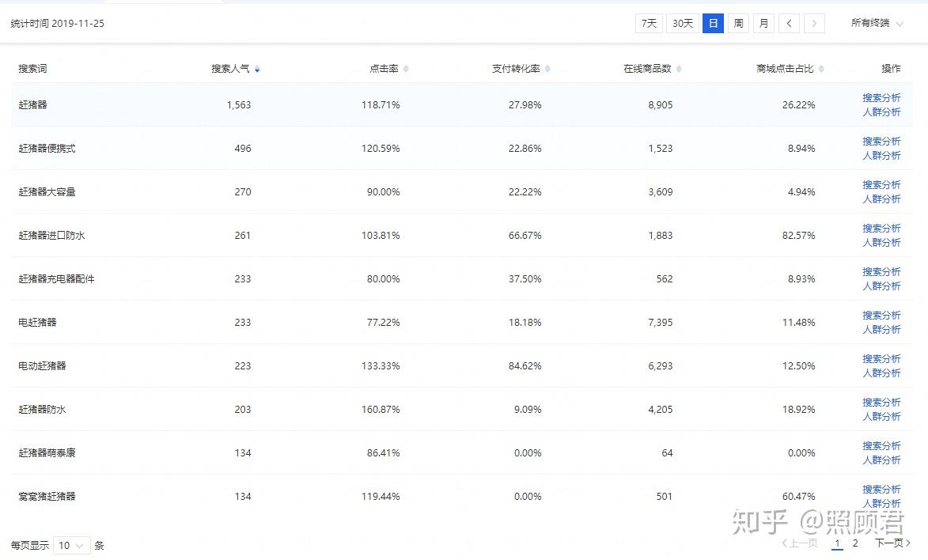Screen dimensions: 928x560
Task: Select the 赶猪器便携式 search term cell
Action: (x=47, y=149)
